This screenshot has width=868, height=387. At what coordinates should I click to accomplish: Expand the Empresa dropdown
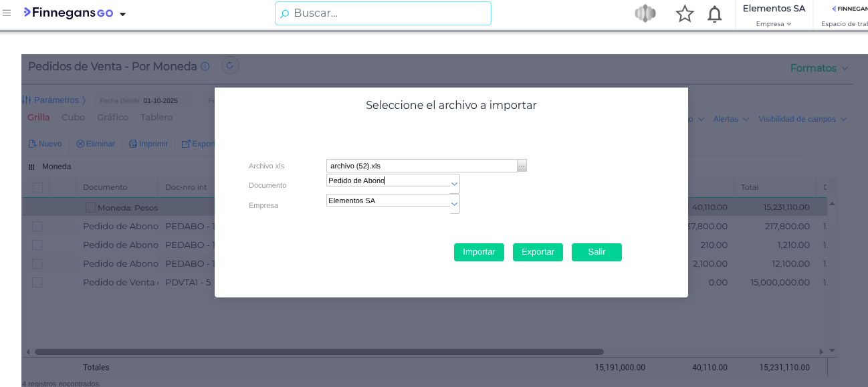[454, 203]
